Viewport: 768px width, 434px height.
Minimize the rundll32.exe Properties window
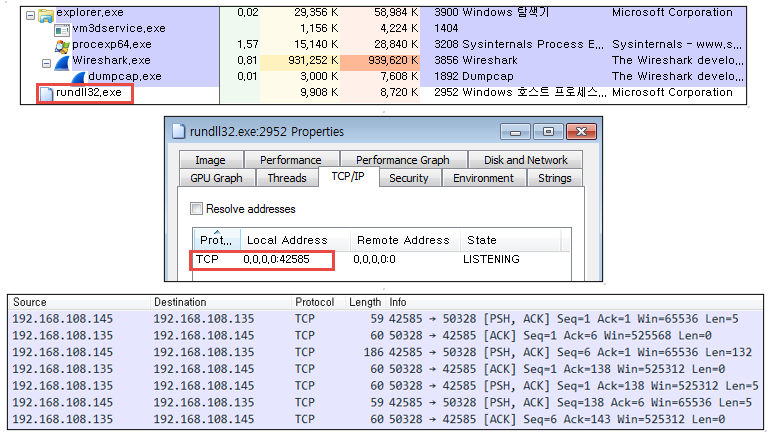coord(515,132)
